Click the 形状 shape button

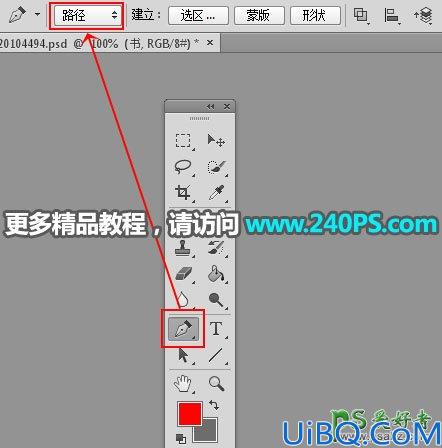[x=315, y=15]
